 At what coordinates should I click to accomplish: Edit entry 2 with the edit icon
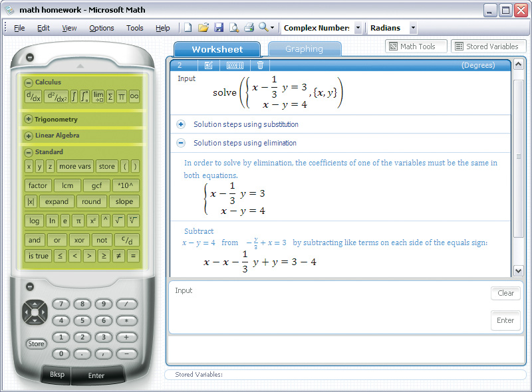coord(208,65)
